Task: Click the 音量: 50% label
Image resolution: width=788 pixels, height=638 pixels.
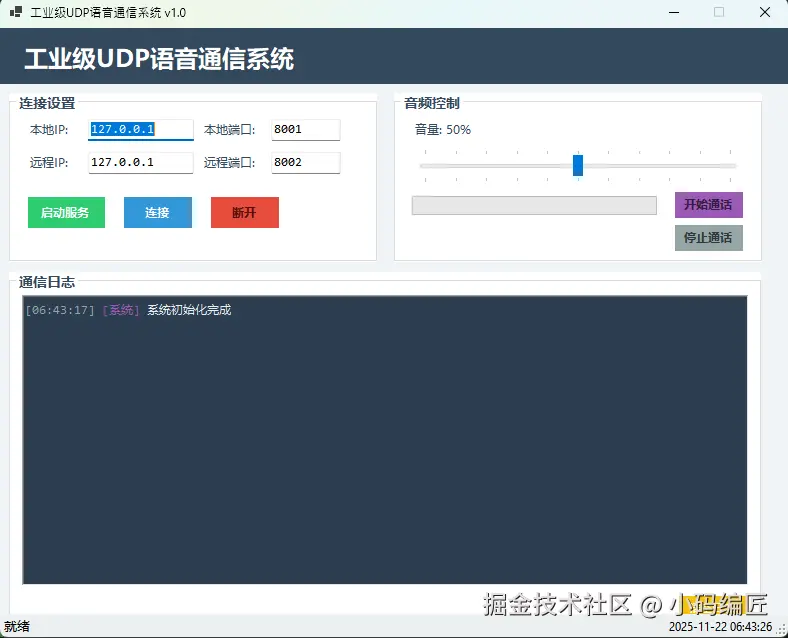Action: coord(442,130)
